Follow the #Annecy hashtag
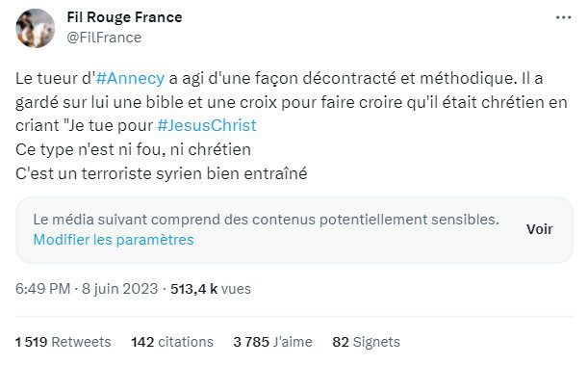Screen dimensions: 588x365 pos(130,79)
